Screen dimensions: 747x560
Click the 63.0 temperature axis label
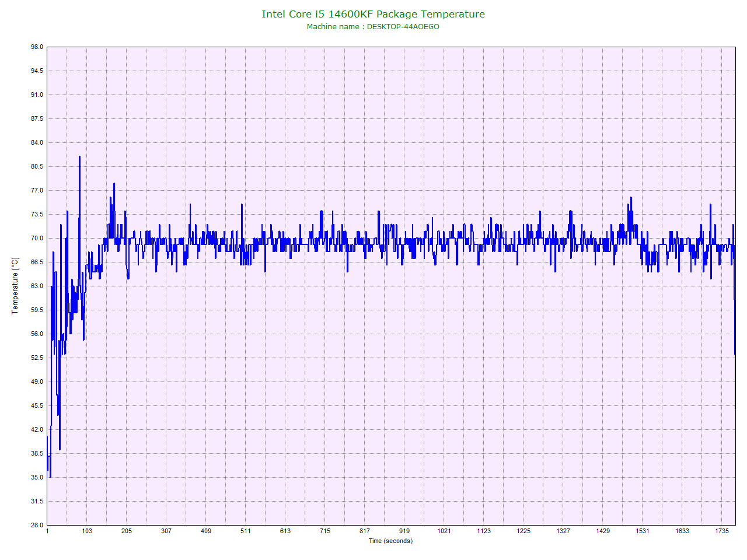point(37,286)
